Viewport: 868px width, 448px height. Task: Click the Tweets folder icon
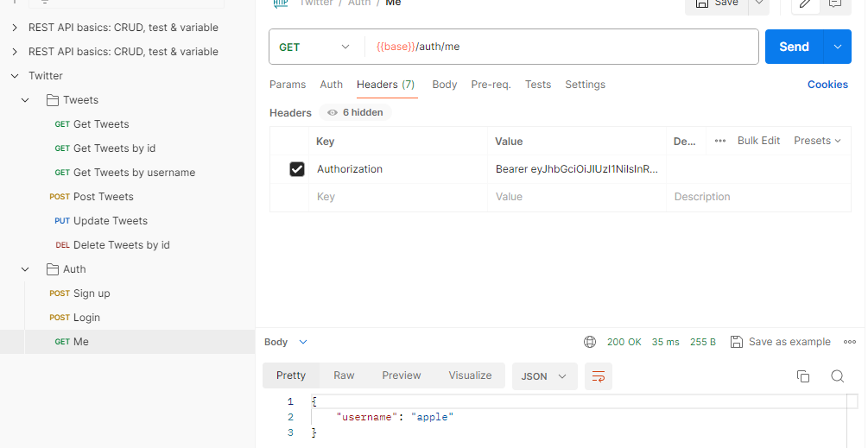[53, 100]
